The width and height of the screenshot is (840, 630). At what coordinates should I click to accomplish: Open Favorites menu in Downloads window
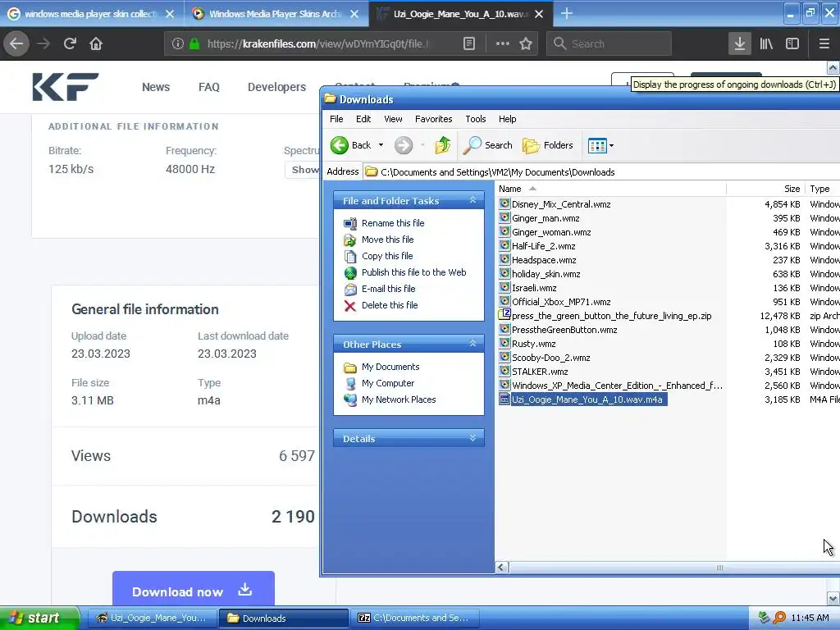[x=433, y=119]
